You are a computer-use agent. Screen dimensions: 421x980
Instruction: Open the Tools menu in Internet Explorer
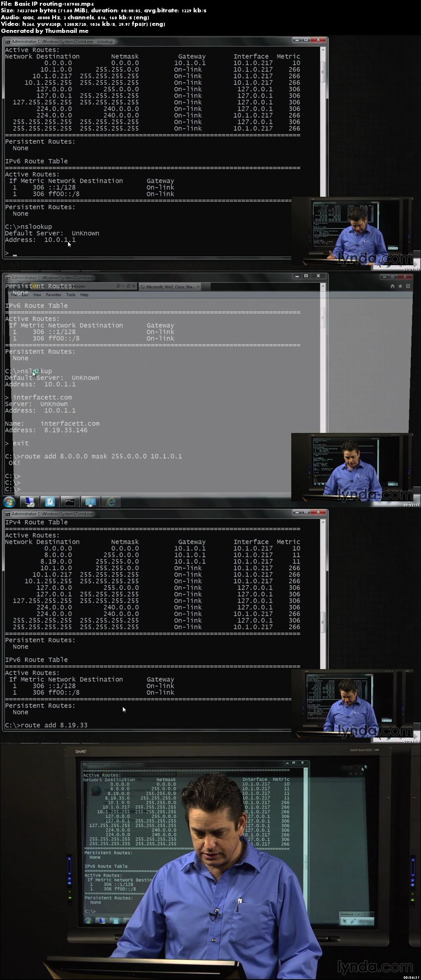click(x=71, y=295)
